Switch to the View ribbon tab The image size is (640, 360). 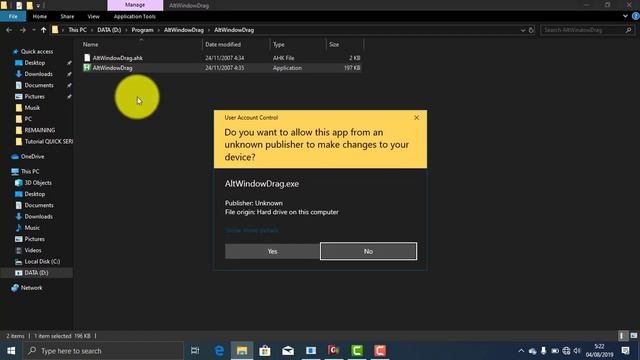[93, 16]
